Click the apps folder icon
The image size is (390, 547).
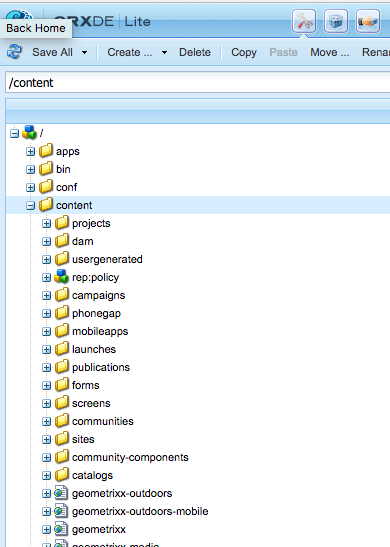[x=46, y=151]
